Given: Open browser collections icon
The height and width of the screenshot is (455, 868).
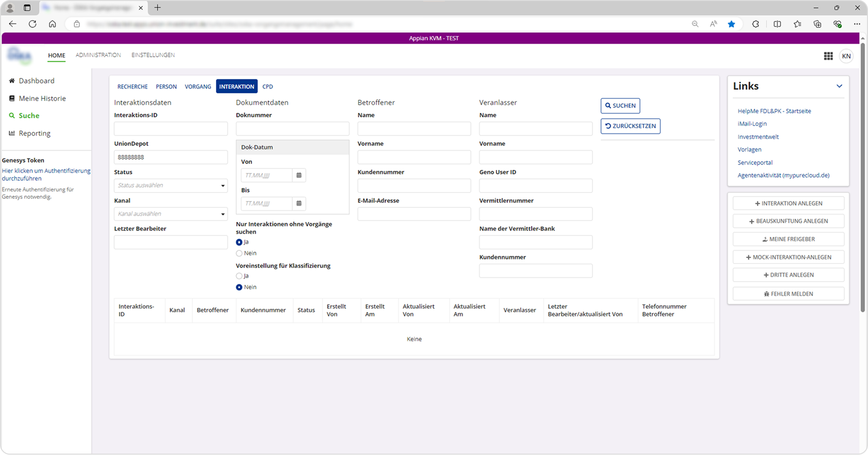Looking at the screenshot, I should [x=817, y=24].
